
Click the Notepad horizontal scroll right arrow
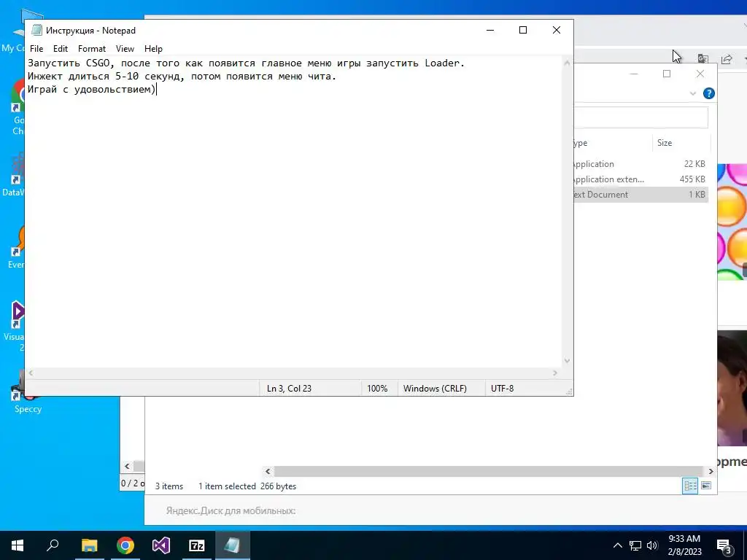pyautogui.click(x=555, y=373)
